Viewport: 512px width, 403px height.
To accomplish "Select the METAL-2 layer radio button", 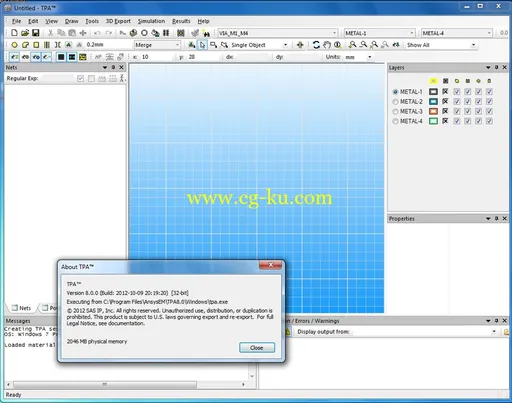I will (395, 101).
